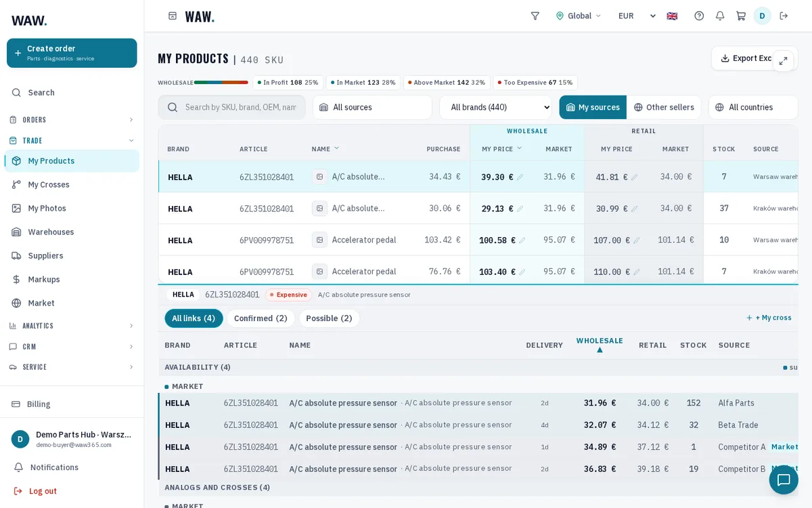Filter by Too Expensive 67 chip
Screen dimensions: 812x508
(x=535, y=83)
